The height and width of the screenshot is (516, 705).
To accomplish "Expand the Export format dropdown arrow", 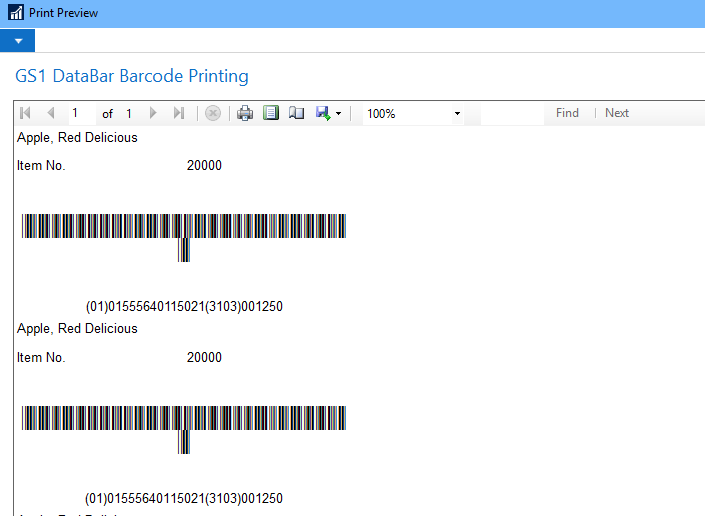I will pos(338,114).
